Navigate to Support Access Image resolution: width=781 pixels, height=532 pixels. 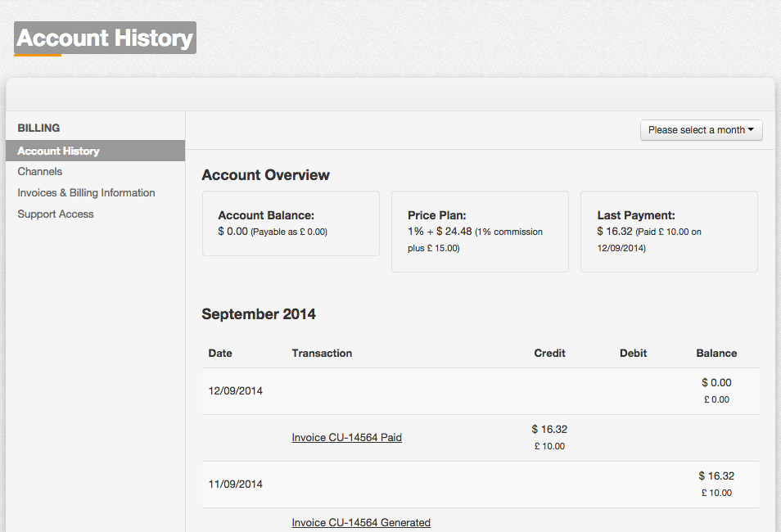[x=56, y=214]
